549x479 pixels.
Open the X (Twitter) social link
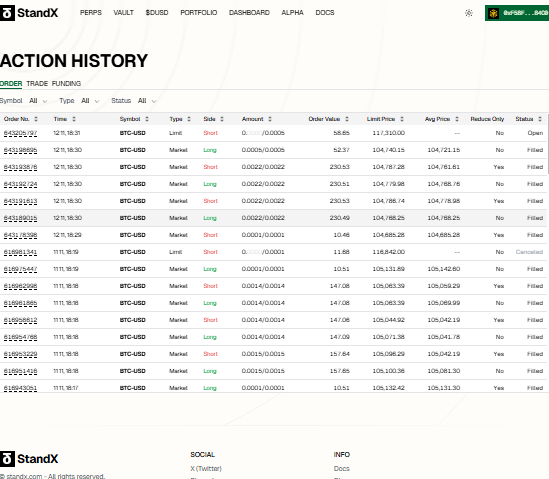tap(206, 468)
